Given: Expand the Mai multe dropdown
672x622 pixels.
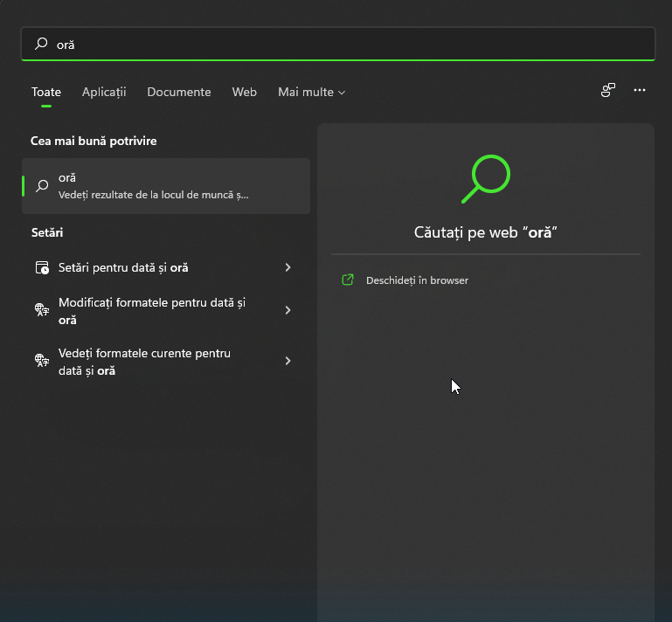Looking at the screenshot, I should click(312, 92).
